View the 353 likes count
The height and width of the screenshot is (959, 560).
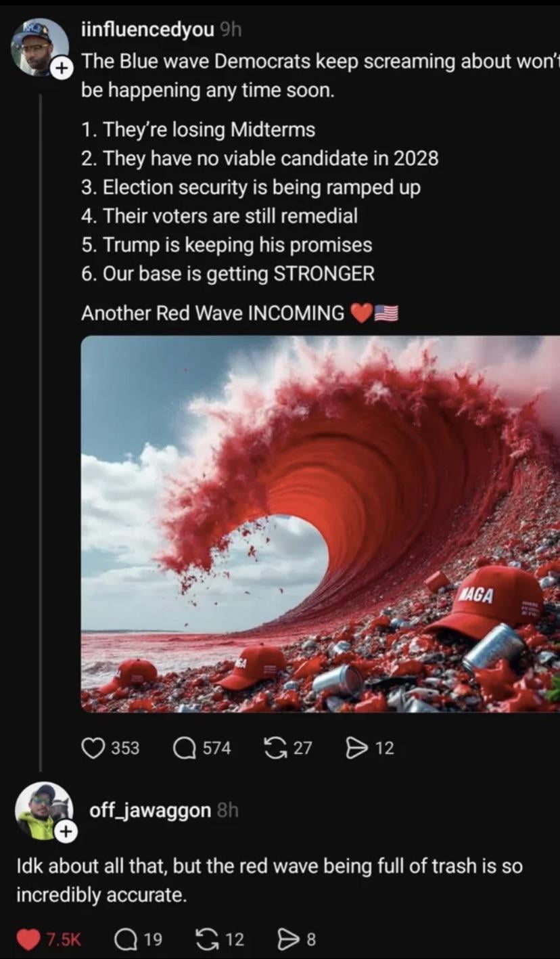click(x=125, y=748)
